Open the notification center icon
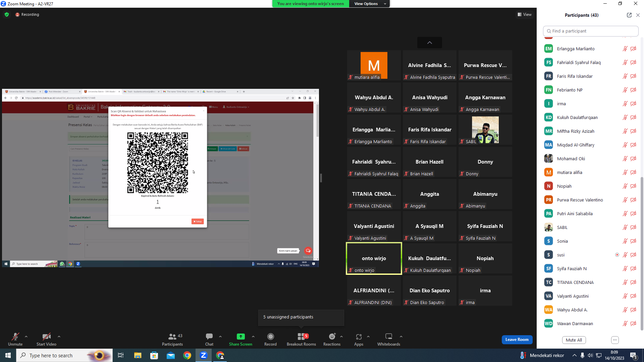 [633, 356]
